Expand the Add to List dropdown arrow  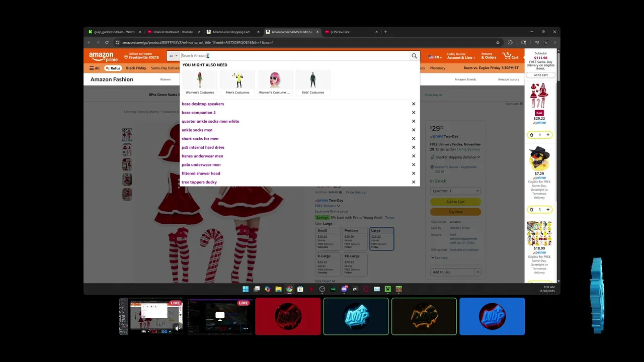(477, 272)
